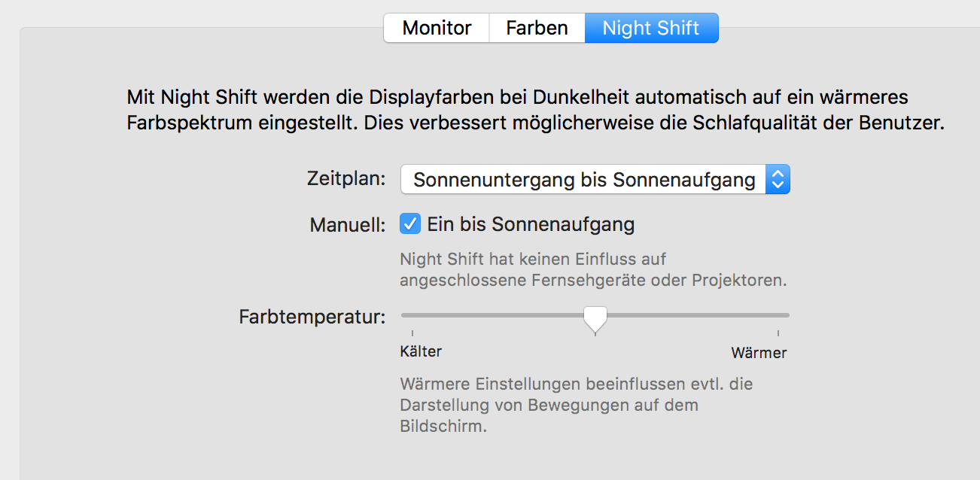
Task: Click the "Wärmere Einstellungen" hint text
Action: tap(576, 405)
